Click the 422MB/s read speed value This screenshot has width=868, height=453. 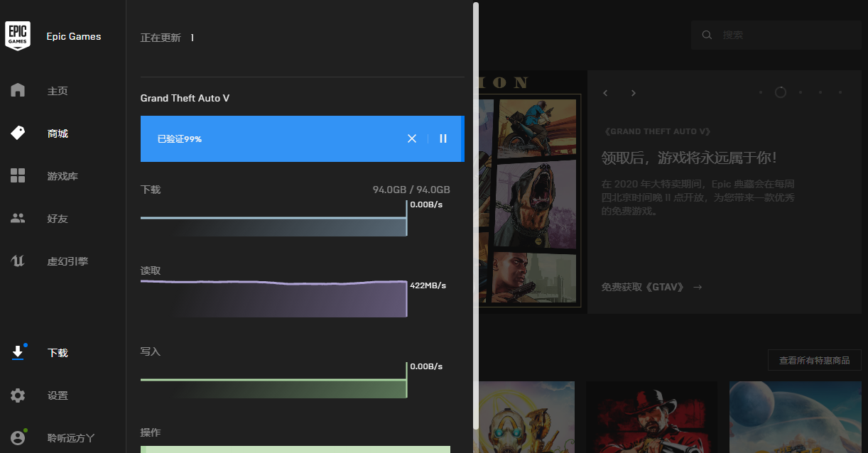click(428, 285)
